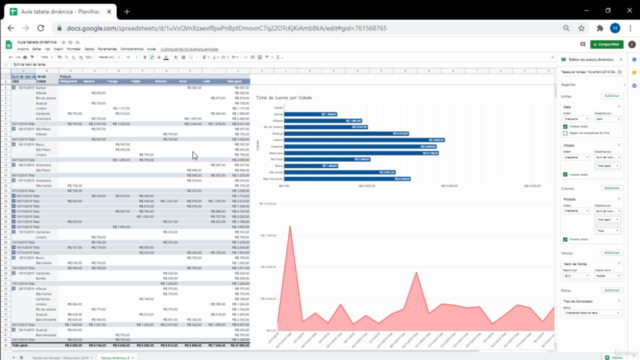This screenshot has height=360, width=640.
Task: Open the text color picker
Action: click(x=166, y=58)
